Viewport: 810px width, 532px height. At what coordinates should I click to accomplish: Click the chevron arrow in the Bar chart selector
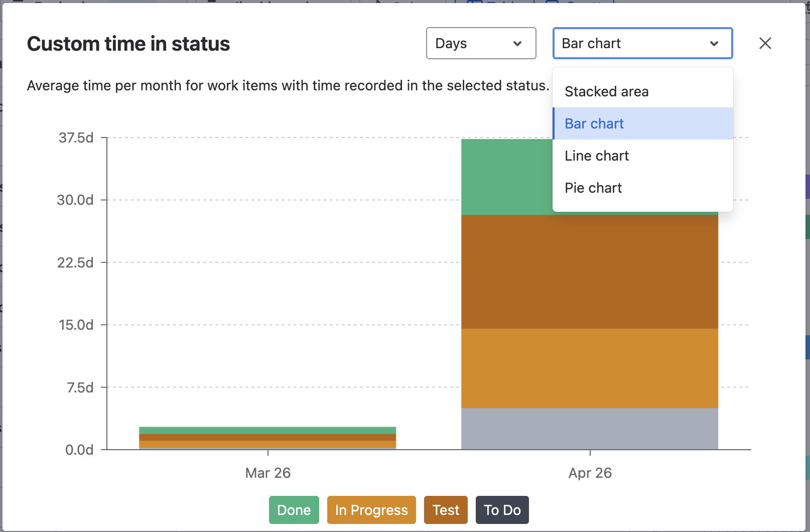tap(714, 44)
